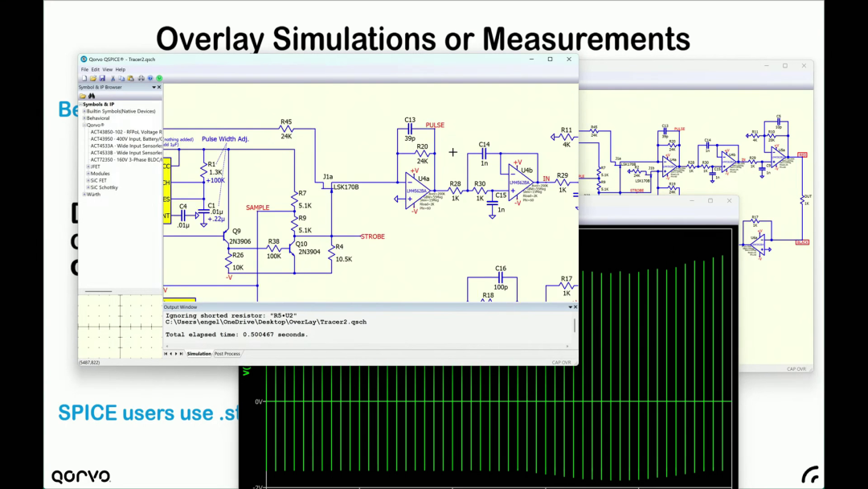Expand the SiC FET tree node

(88, 180)
